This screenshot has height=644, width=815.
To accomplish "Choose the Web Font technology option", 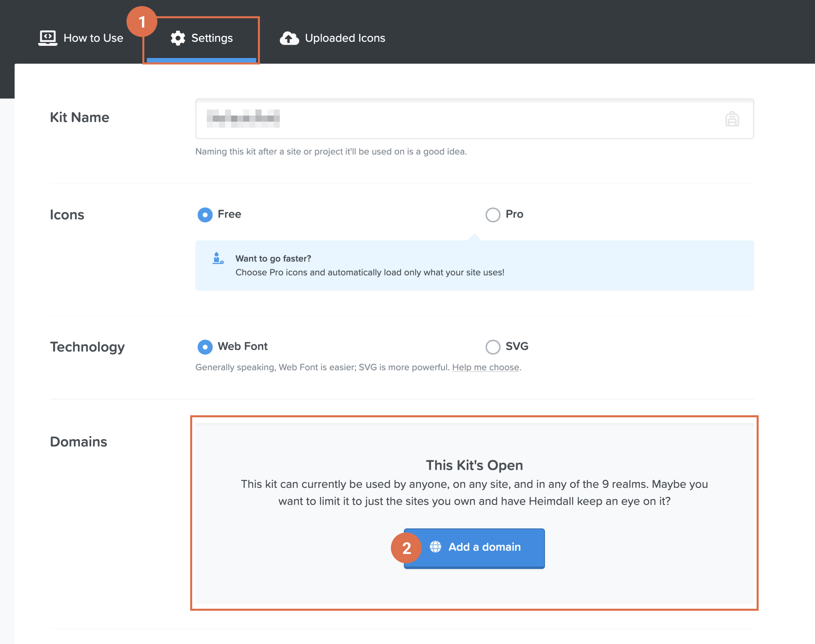I will click(205, 347).
